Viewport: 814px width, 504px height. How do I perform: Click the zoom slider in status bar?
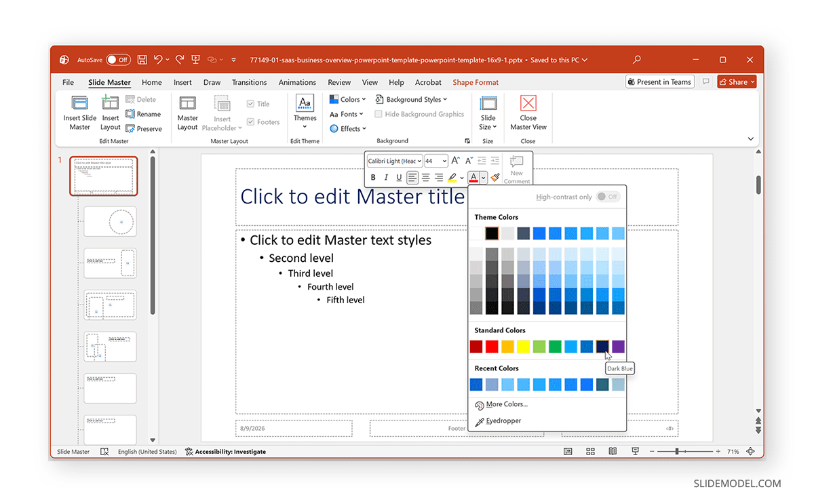click(x=684, y=451)
